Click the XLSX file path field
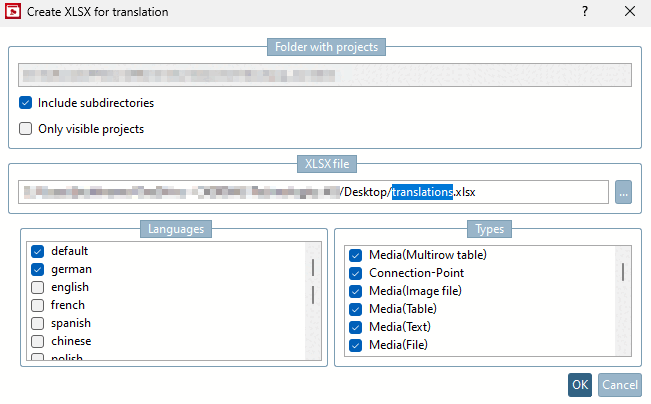 coord(313,192)
